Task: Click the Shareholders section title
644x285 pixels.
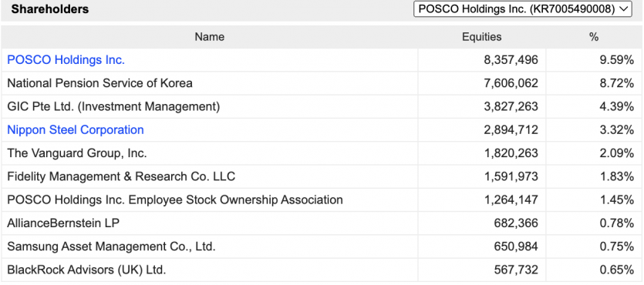Action: [x=49, y=9]
